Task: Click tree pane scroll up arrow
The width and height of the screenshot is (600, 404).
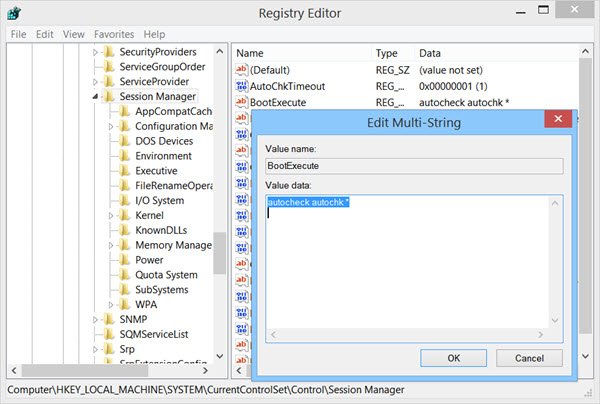Action: (220, 51)
